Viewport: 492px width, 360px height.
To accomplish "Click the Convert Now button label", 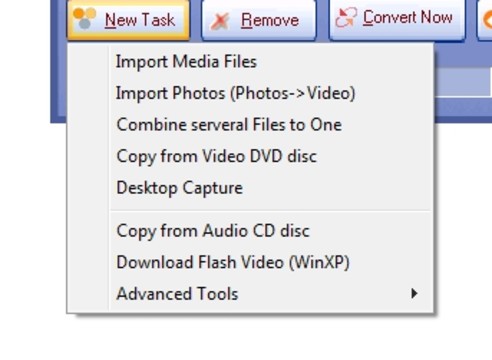I will coord(408,17).
